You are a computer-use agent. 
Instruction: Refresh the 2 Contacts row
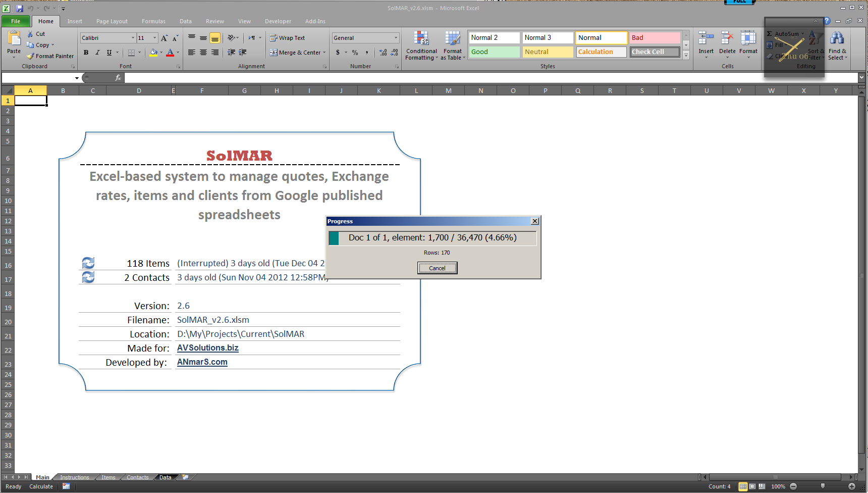tap(88, 277)
